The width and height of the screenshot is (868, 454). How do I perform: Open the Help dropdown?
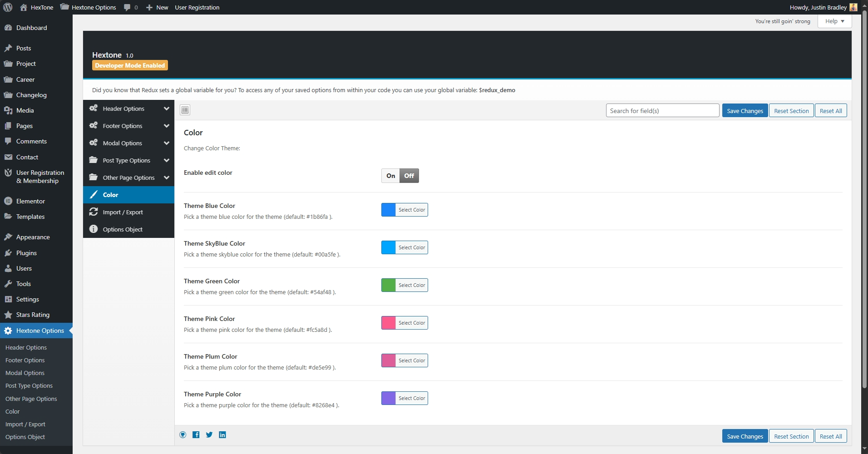pyautogui.click(x=834, y=21)
